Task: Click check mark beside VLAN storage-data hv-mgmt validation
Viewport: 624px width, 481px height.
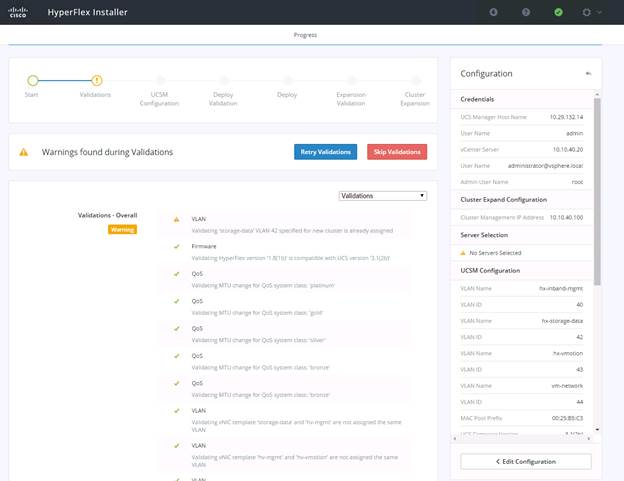Action: coord(176,411)
